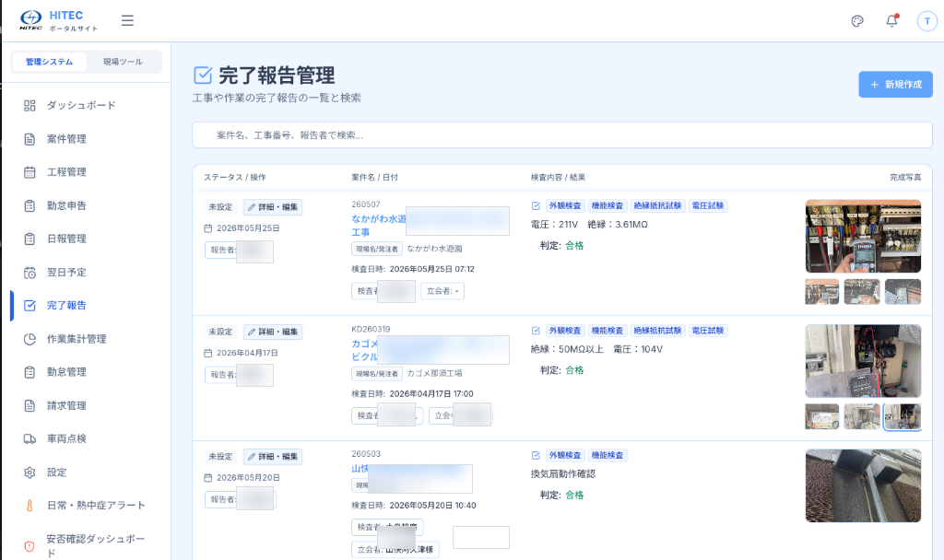Click the HITEC logo icon
This screenshot has height=560, width=944.
coord(30,20)
